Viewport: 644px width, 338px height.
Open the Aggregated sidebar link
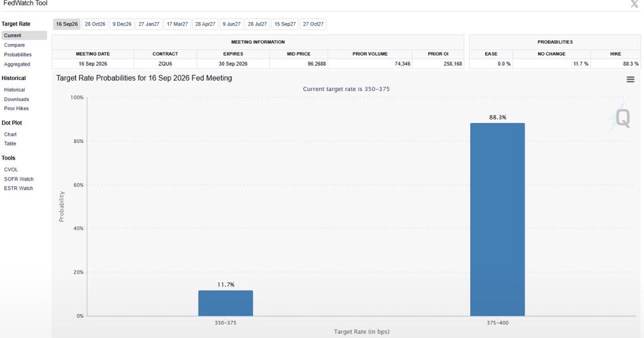[x=17, y=64]
